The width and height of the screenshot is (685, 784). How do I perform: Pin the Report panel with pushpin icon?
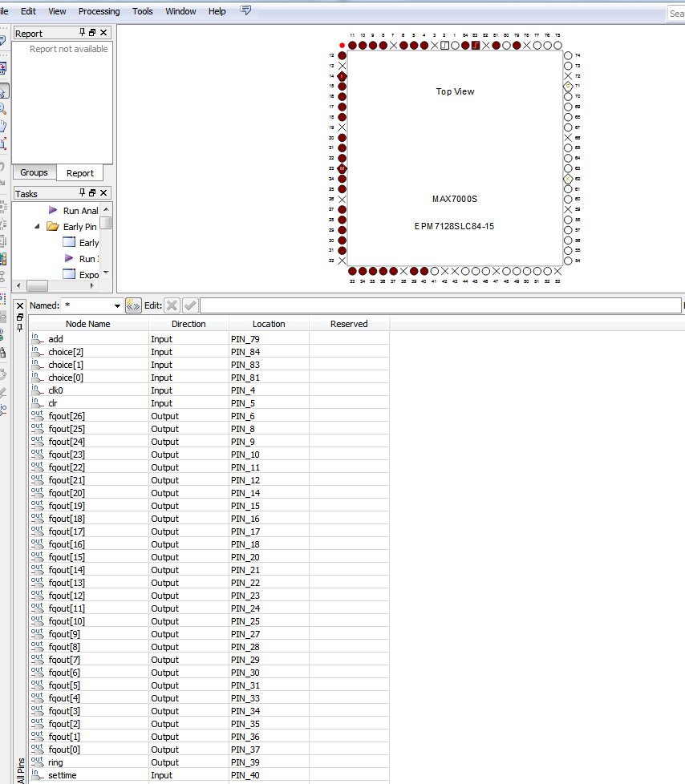click(83, 33)
